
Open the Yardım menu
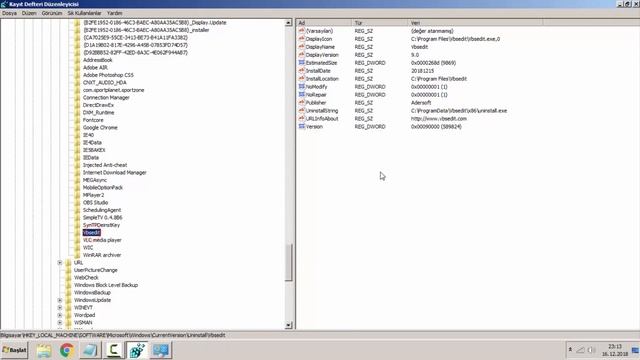tap(115, 13)
